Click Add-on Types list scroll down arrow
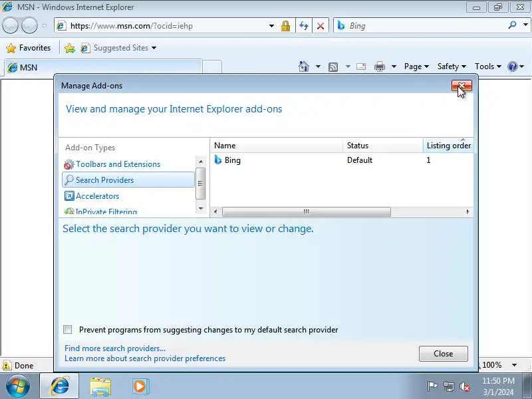Screen dimensions: 532x399 point(201,209)
